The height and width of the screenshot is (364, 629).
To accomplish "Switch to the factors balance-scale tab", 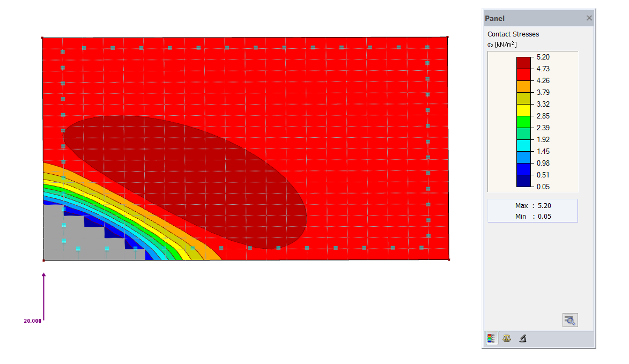I will click(x=507, y=338).
